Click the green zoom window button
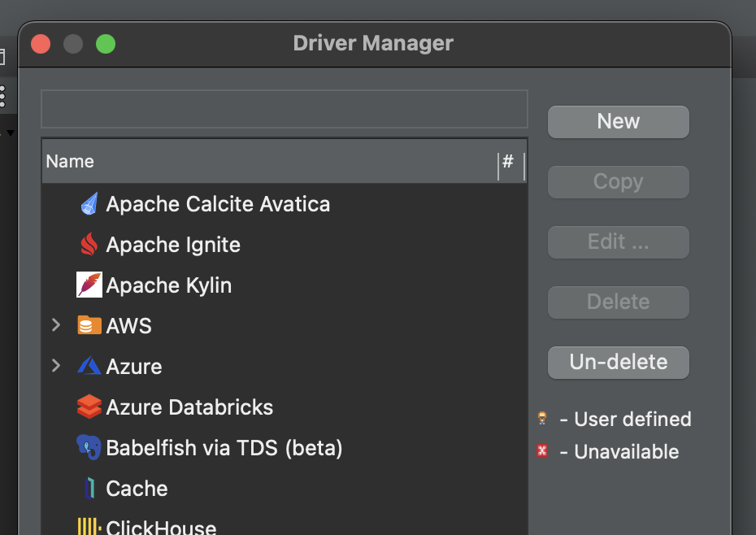756x535 pixels. coord(106,44)
